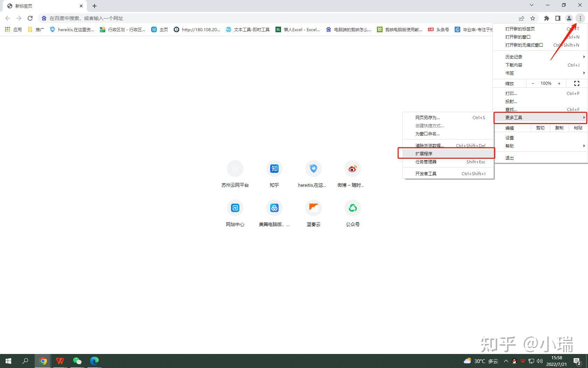Click the profile avatar icon

point(568,18)
